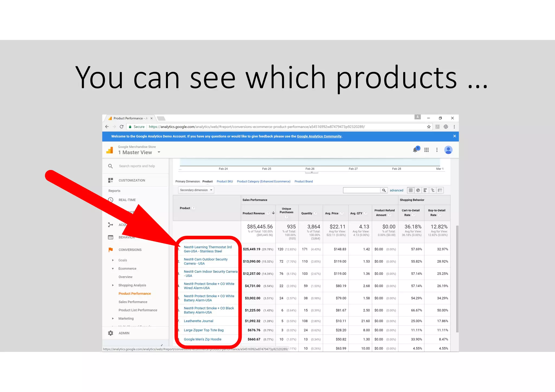Open the notifications bell
This screenshot has height=392, width=555.
(x=415, y=150)
